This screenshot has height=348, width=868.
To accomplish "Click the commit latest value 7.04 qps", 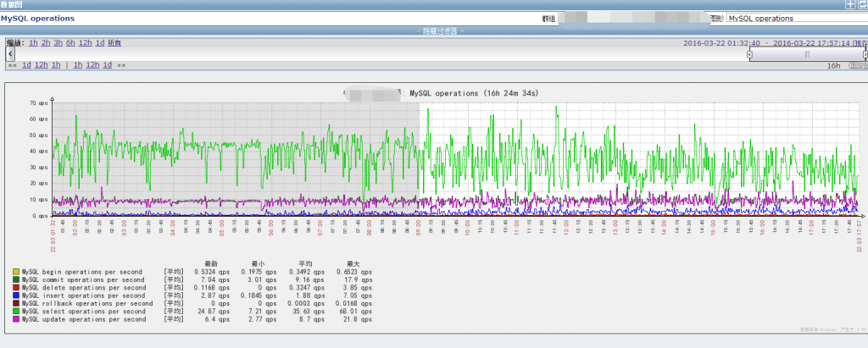I will 214,280.
